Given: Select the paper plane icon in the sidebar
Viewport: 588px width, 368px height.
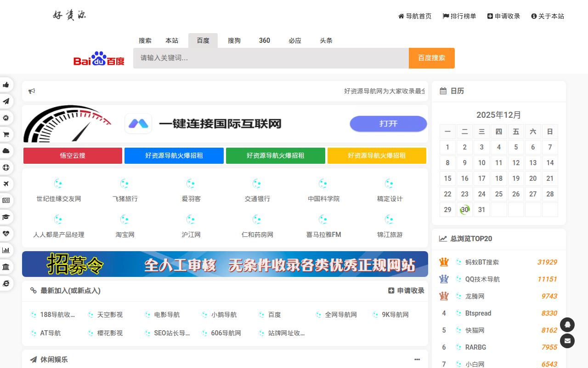Looking at the screenshot, I should click(6, 101).
